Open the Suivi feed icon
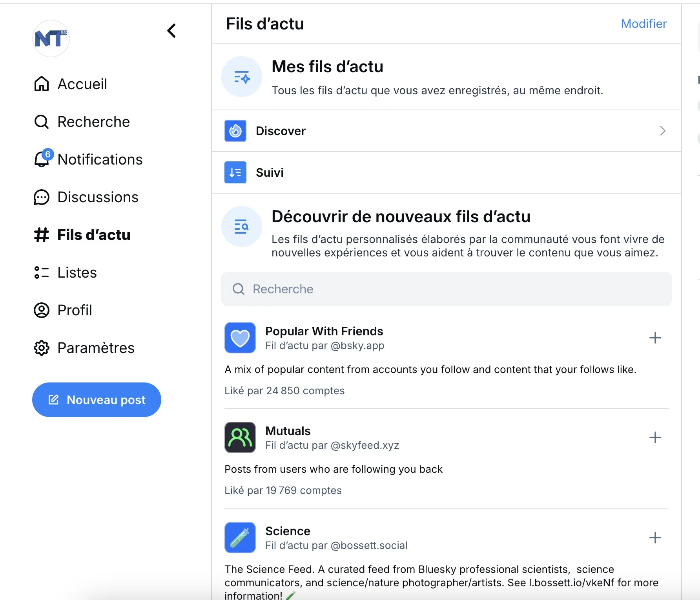 (235, 172)
